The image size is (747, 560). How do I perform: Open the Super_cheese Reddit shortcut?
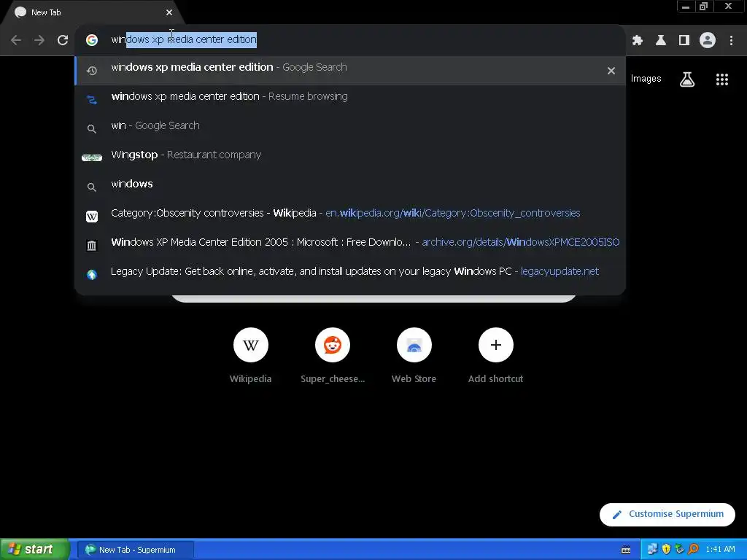click(333, 355)
